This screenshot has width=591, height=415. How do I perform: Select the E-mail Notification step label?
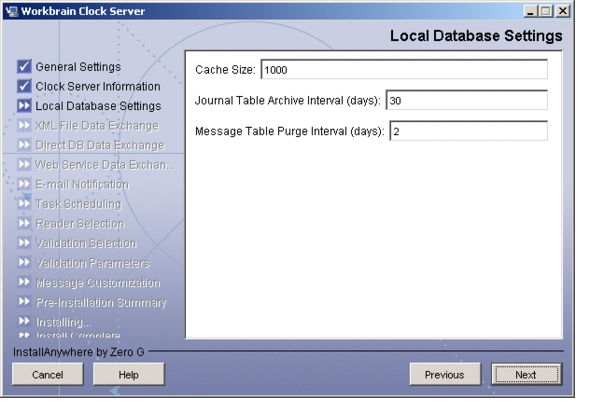point(82,184)
